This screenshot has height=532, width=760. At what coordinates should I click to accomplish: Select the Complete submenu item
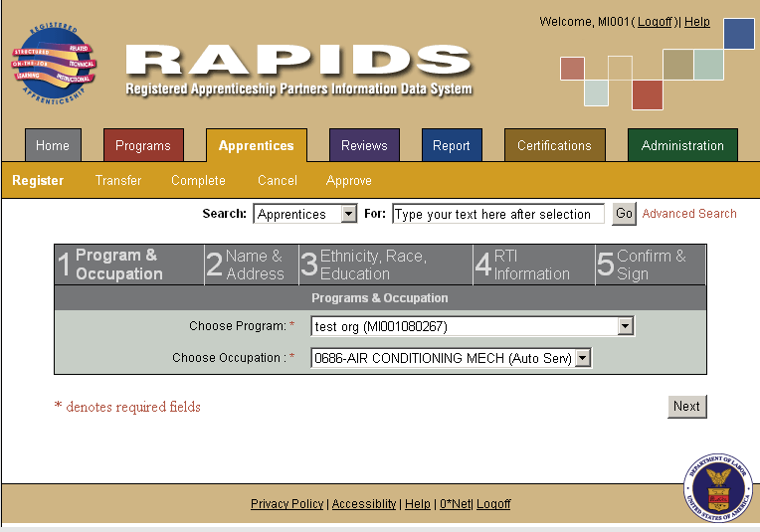(198, 180)
